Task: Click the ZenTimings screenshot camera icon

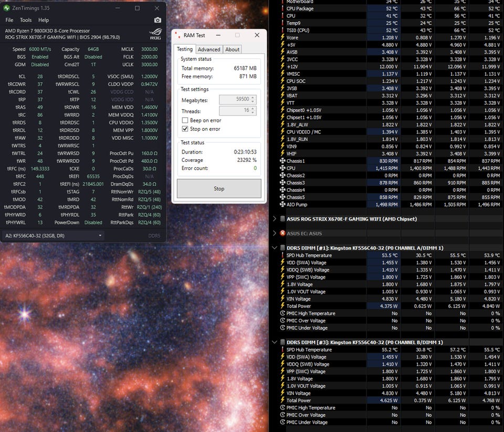Action: coord(157,20)
